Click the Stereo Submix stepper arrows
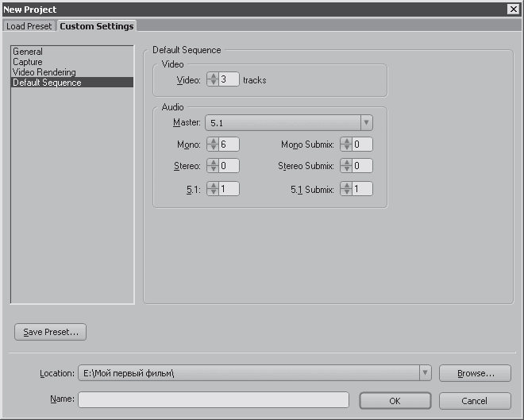Image resolution: width=524 pixels, height=420 pixels. 346,166
